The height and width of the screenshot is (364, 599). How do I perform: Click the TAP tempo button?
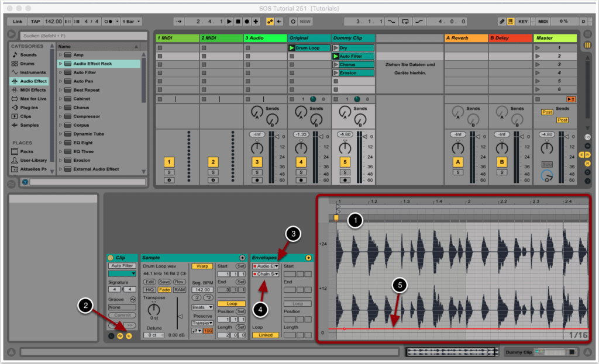tap(36, 22)
